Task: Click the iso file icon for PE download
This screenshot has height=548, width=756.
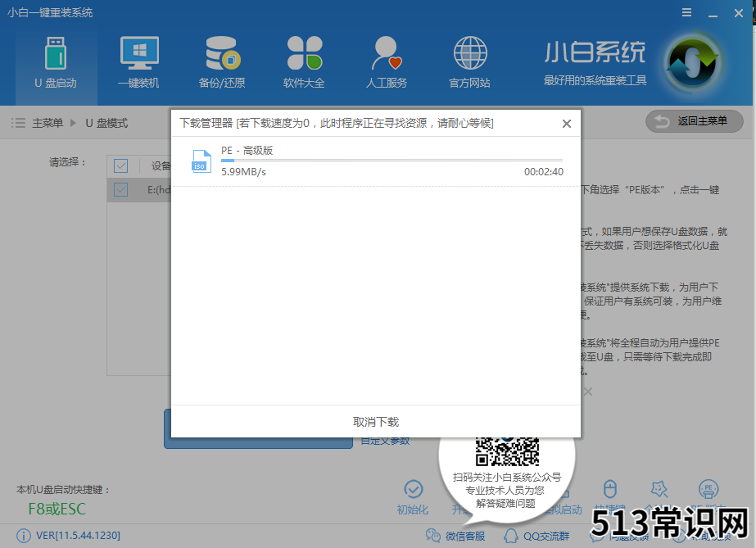Action: (x=201, y=161)
